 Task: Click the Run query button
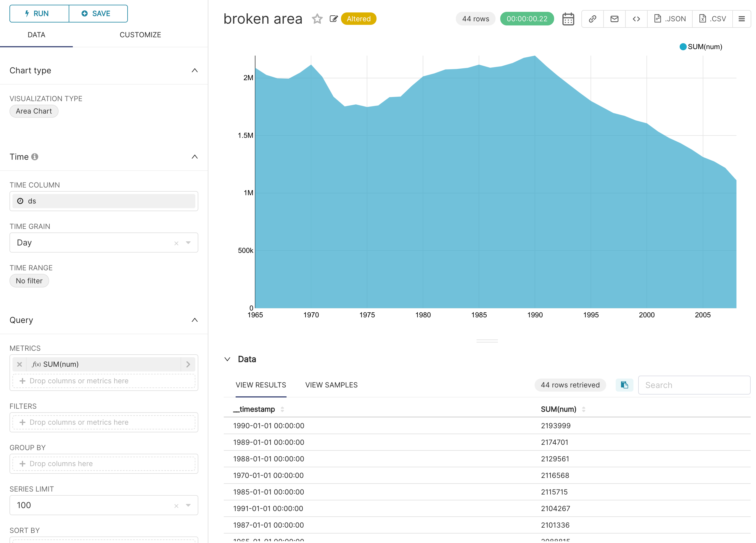click(39, 14)
